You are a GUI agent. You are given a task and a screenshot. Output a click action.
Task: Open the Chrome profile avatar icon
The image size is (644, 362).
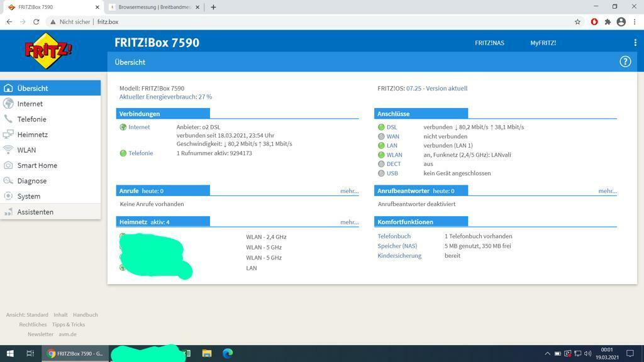[x=621, y=22]
